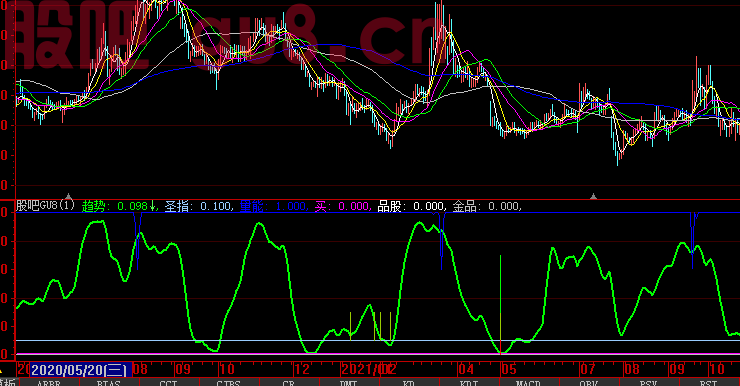The width and height of the screenshot is (740, 386).
Task: Select the blue 量能 legend entry
Action: click(x=273, y=206)
